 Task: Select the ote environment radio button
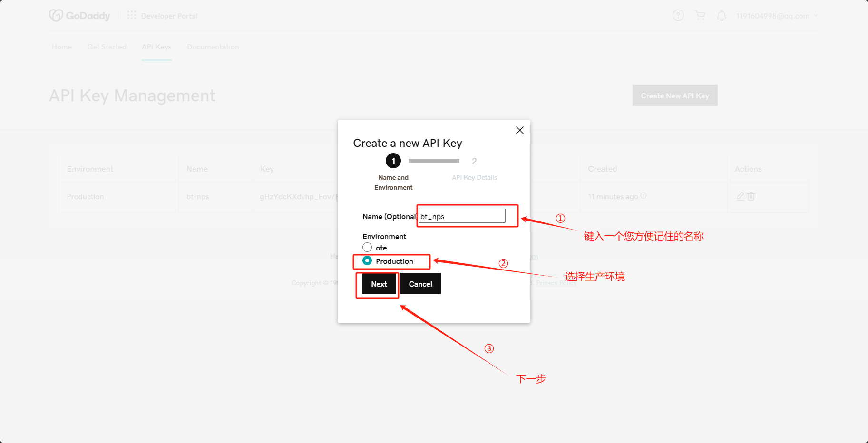[x=367, y=247]
